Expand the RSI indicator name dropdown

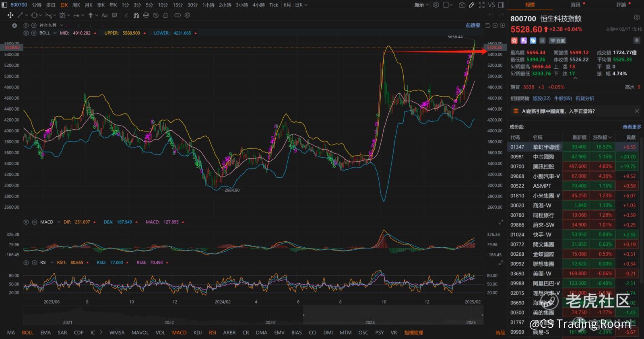coord(52,263)
